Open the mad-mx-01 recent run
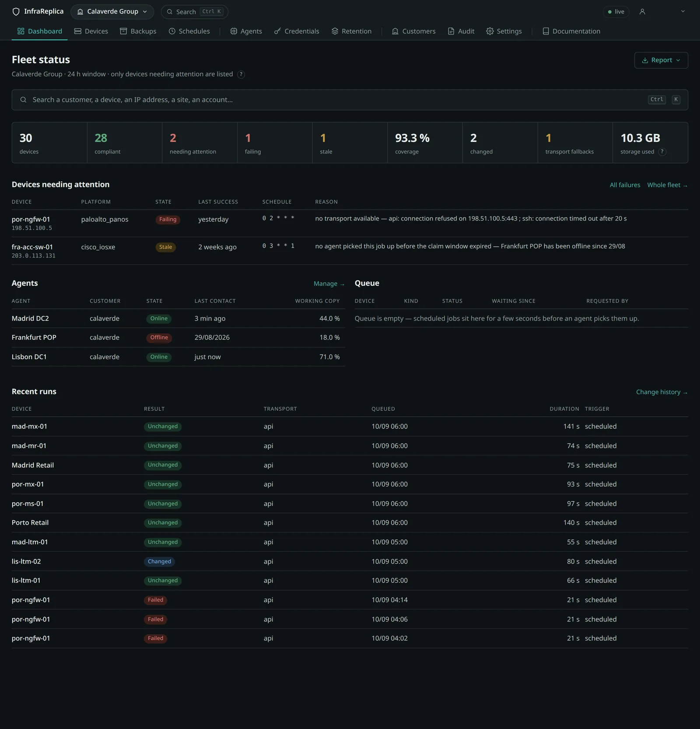 click(350, 426)
